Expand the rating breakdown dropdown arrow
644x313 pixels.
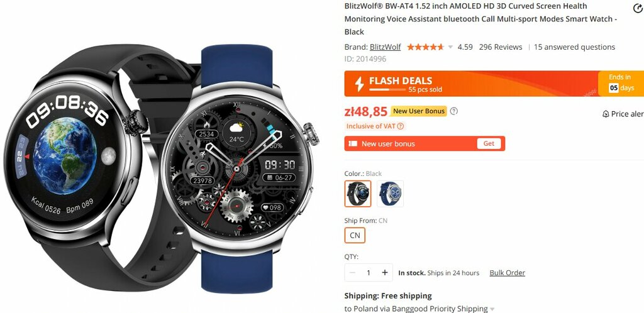[x=450, y=47]
